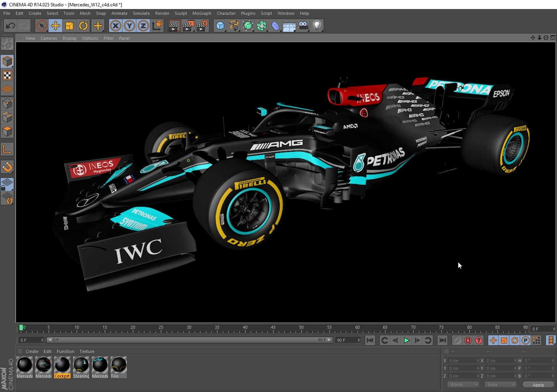Screen dimensions: 557x392
Task: Open the material manager Texture menu
Action: click(87, 351)
